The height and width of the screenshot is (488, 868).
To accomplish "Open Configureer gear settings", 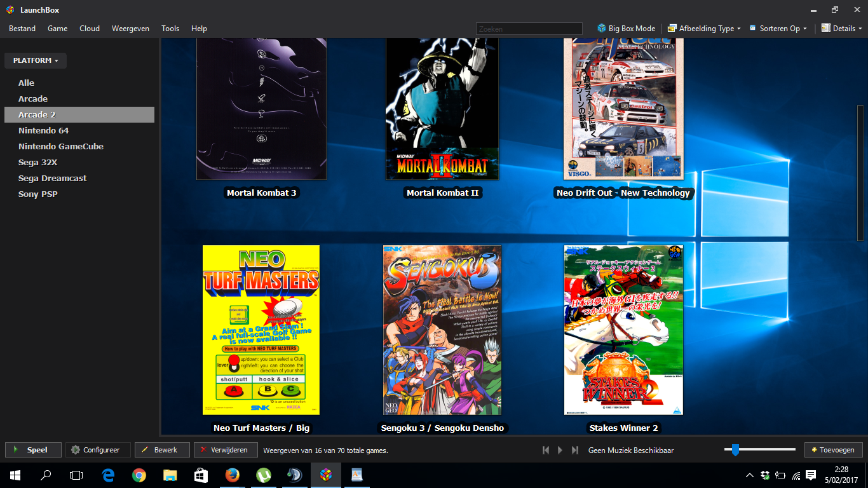I will click(98, 450).
